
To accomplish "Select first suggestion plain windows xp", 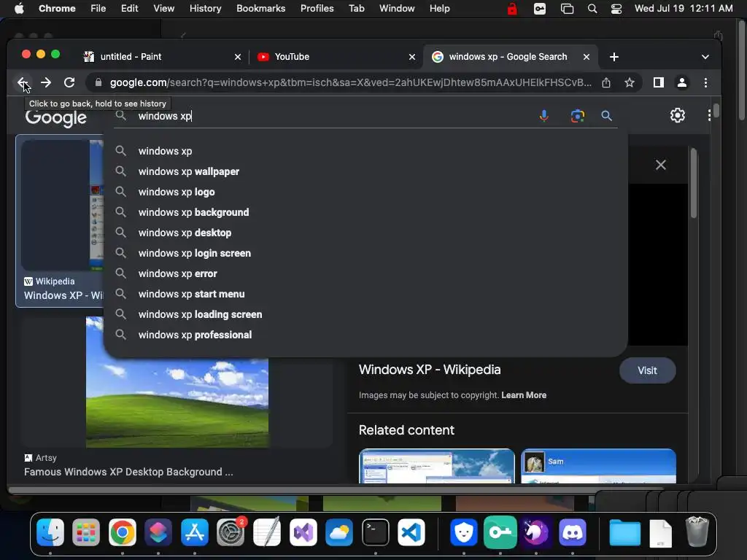I will point(165,151).
